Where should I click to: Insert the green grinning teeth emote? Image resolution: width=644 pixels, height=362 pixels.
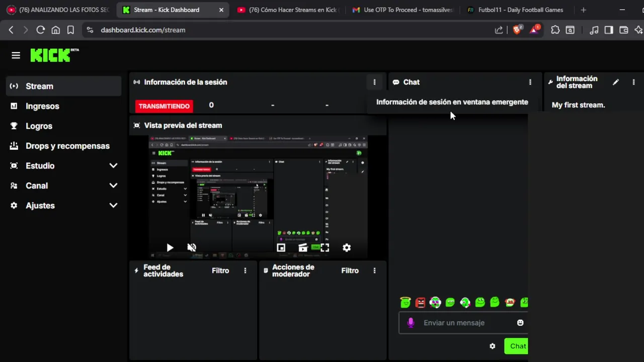pyautogui.click(x=450, y=302)
